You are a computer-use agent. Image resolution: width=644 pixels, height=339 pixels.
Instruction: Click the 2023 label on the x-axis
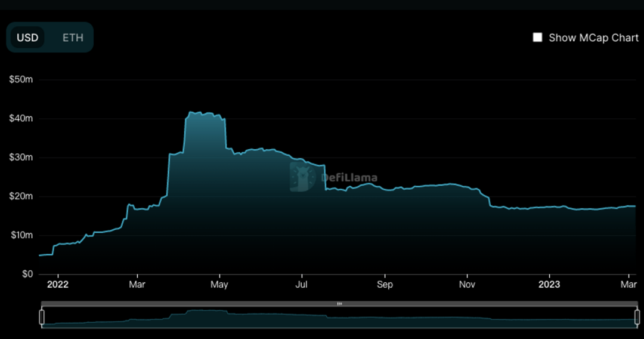(x=549, y=285)
